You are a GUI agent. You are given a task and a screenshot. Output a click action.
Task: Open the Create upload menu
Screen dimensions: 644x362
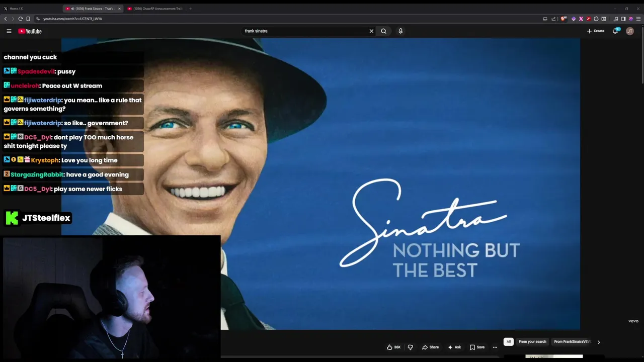tap(596, 31)
